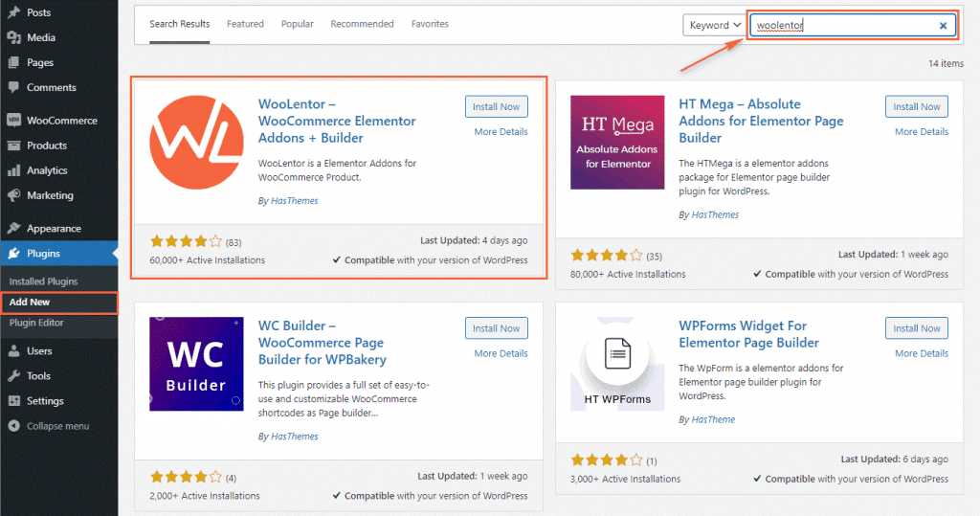Click the WooCommerce icon in sidebar

point(14,121)
